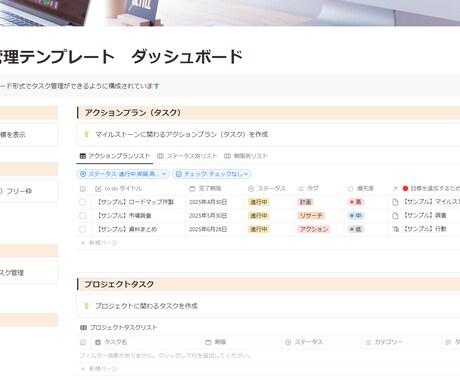Check the box for 資料まとめ row
Viewport: 460px width, 380px height.
83,229
